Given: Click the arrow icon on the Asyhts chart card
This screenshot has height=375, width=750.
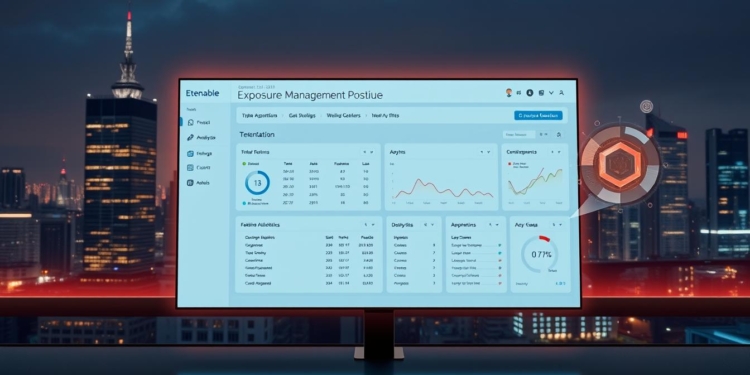Looking at the screenshot, I should click(482, 152).
